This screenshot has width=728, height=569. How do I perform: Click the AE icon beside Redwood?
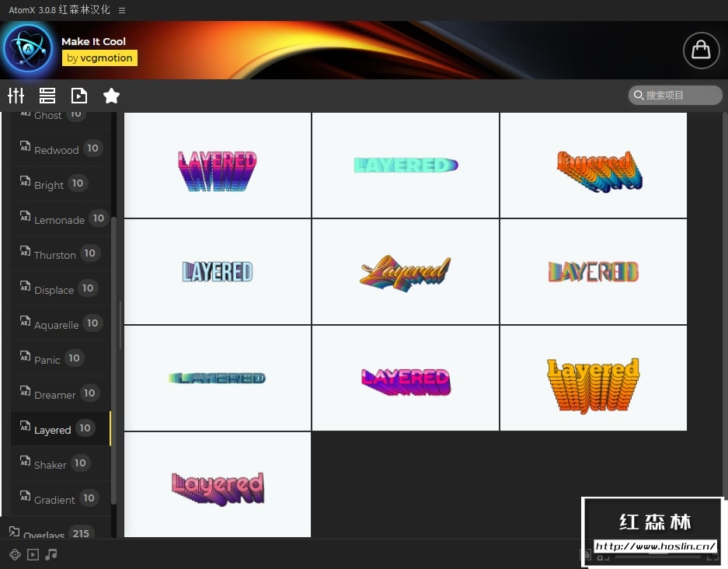click(x=25, y=146)
